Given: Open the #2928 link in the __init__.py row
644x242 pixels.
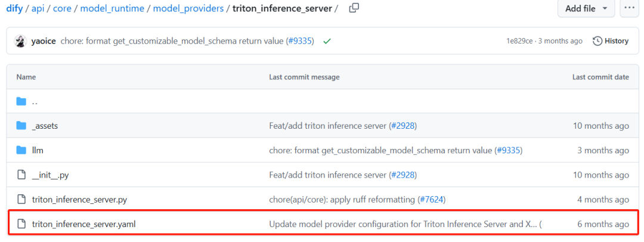Looking at the screenshot, I should click(x=403, y=175).
